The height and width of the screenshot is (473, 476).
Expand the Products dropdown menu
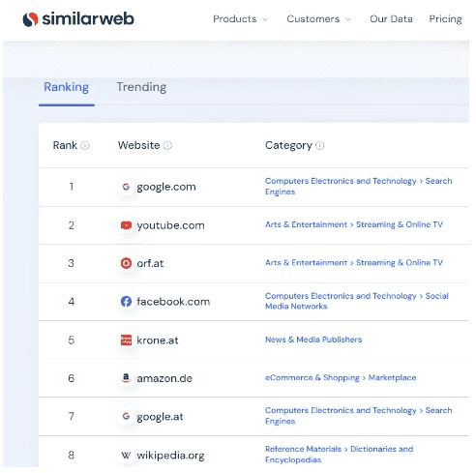(240, 19)
